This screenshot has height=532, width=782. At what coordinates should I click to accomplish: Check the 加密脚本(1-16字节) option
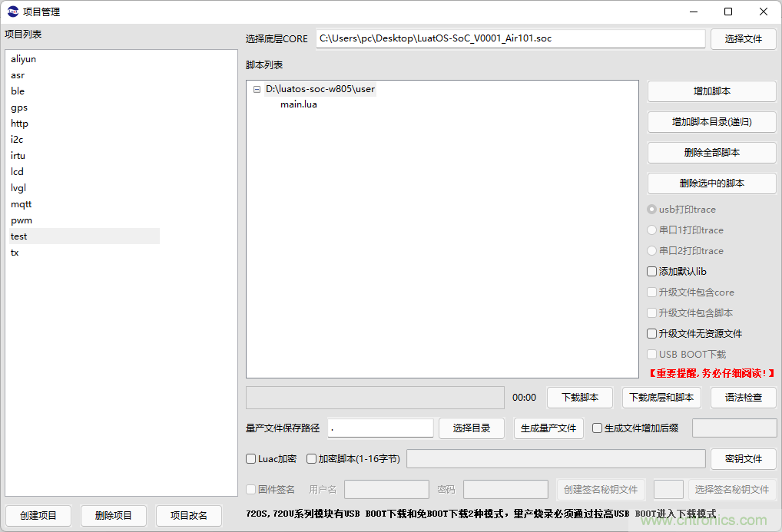click(312, 459)
